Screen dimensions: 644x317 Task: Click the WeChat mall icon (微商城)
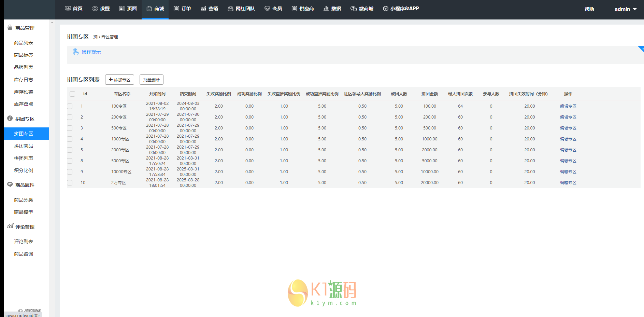tap(354, 9)
